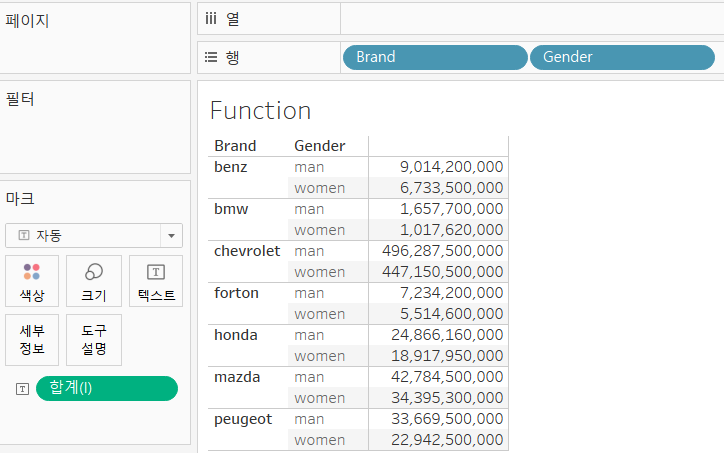
Task: Open the Text (텍스트) mark card
Action: (156, 281)
